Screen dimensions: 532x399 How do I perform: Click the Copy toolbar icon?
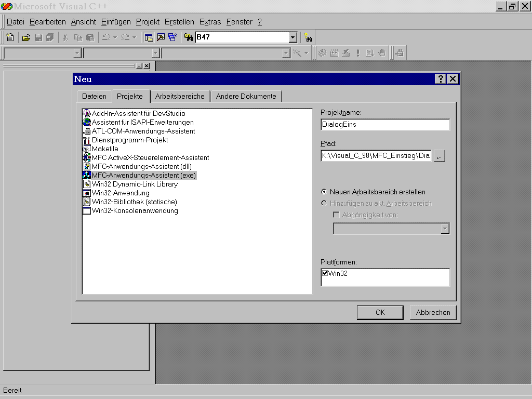click(78, 37)
